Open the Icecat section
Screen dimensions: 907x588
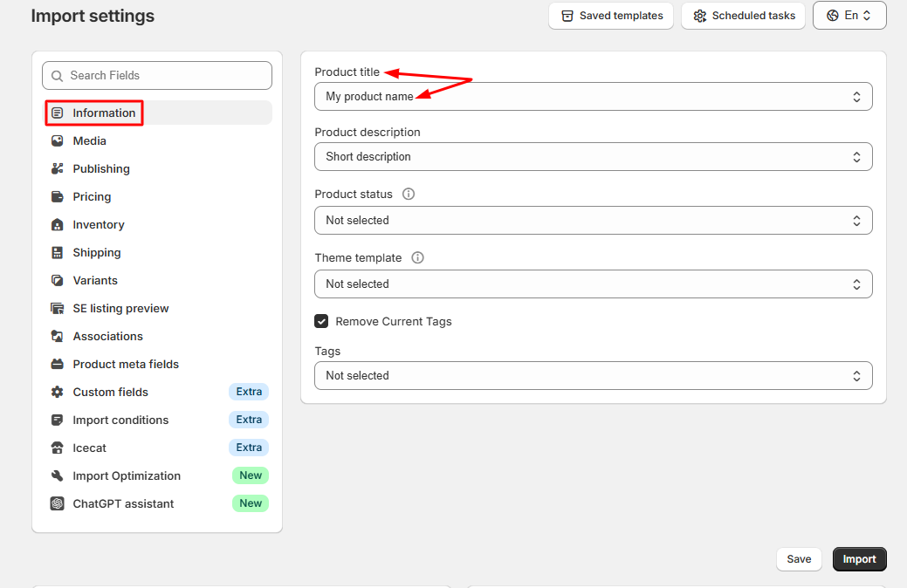[x=157, y=448]
